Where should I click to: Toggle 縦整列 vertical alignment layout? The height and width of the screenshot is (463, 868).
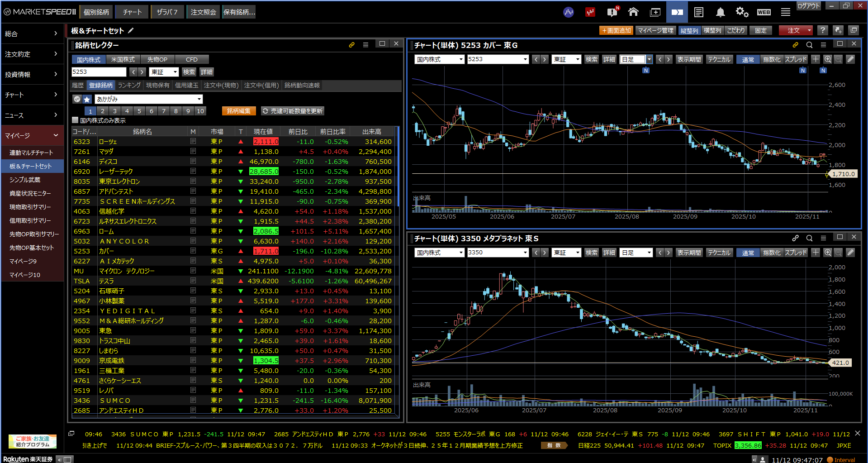(689, 30)
